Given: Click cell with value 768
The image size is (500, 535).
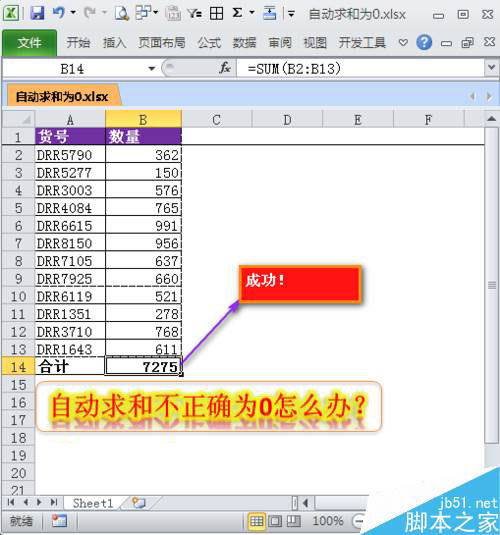Looking at the screenshot, I should click(143, 332).
